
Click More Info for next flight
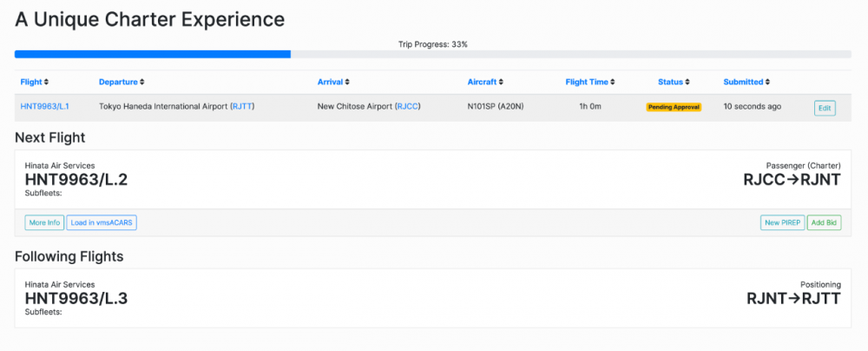point(44,223)
